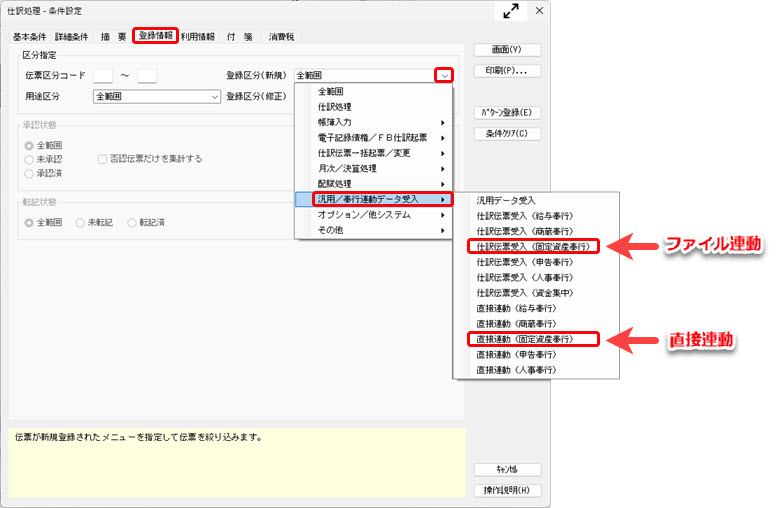Click the 条件クリア(C) button
Screen dimensions: 776x508
[507, 133]
